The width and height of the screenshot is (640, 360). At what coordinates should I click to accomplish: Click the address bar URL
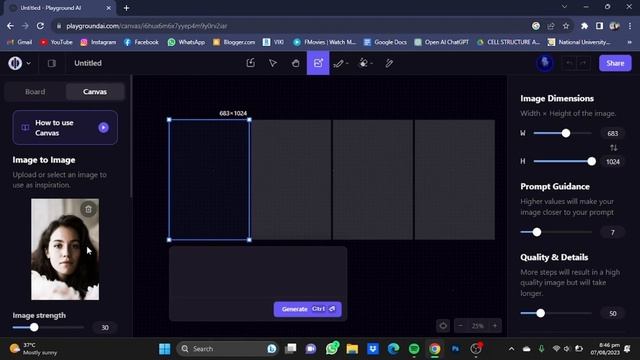pyautogui.click(x=147, y=26)
